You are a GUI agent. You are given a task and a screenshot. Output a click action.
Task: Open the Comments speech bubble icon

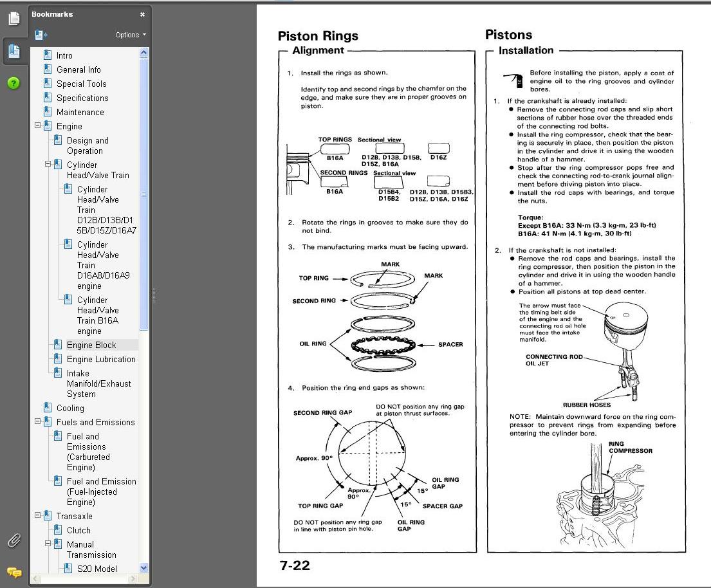(14, 572)
